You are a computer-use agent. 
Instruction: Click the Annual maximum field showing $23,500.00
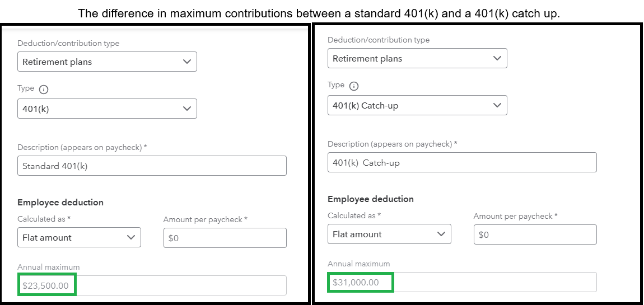(152, 285)
